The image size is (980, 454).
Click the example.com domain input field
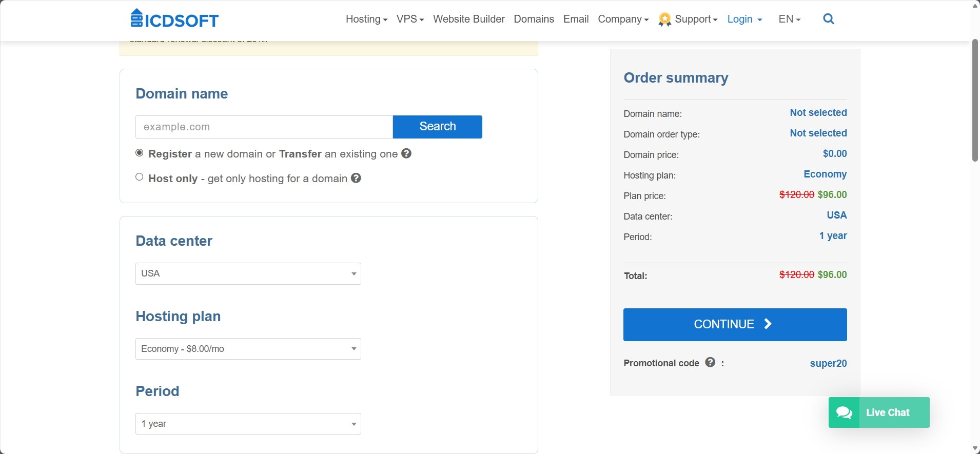pos(264,127)
